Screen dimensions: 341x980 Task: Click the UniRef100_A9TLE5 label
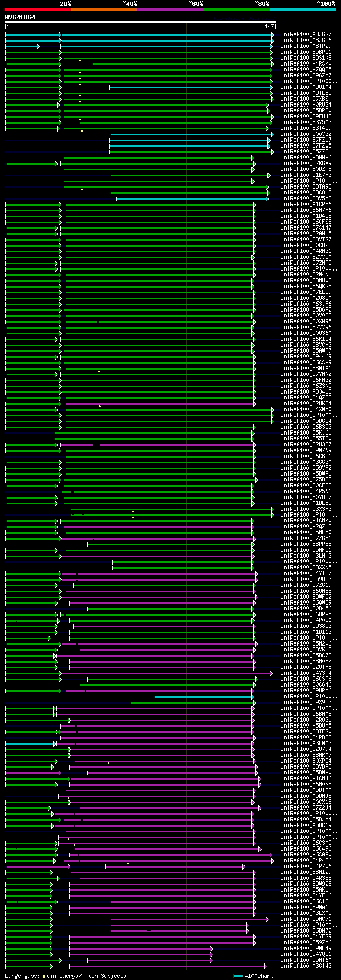(306, 93)
